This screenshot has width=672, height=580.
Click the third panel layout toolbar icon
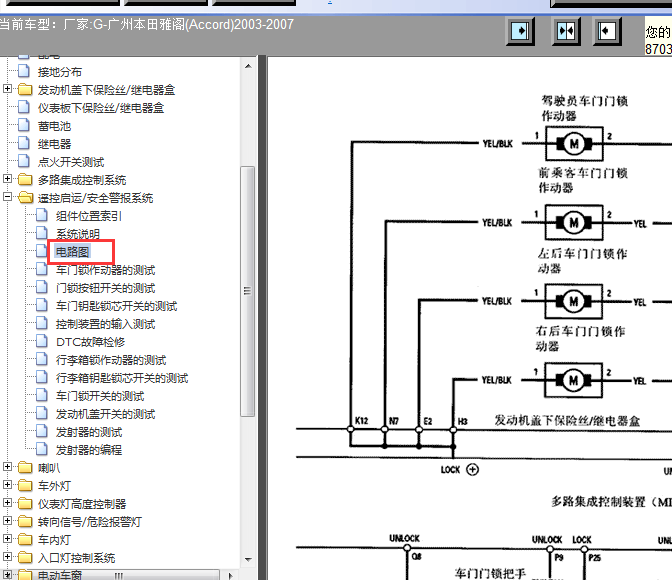pos(607,31)
